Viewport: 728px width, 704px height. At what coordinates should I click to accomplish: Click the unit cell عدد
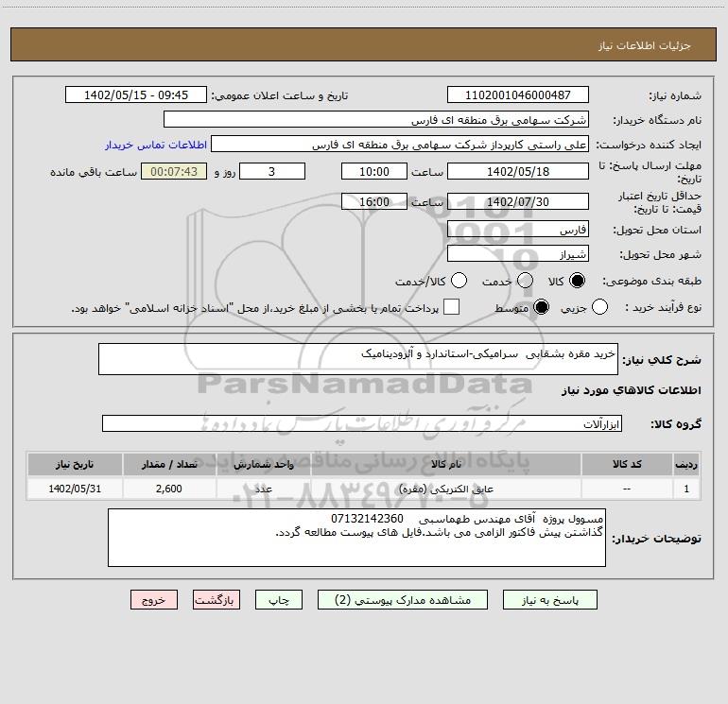tap(263, 489)
